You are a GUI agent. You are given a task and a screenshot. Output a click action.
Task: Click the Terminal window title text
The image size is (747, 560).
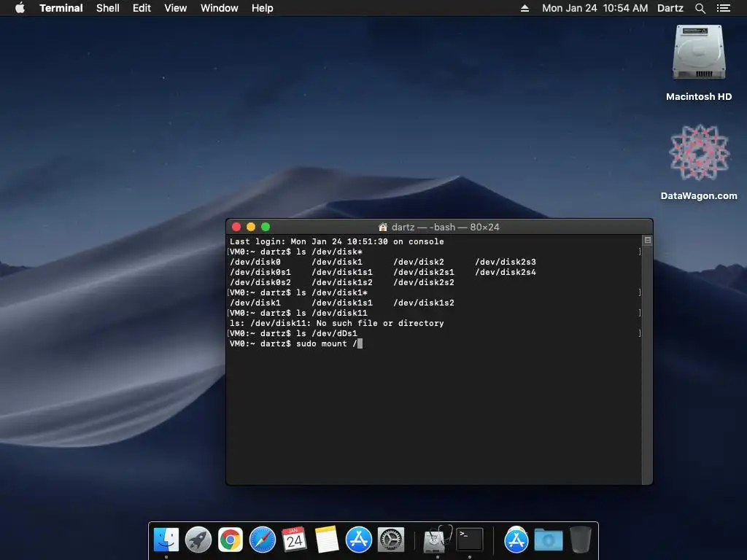[x=446, y=227]
